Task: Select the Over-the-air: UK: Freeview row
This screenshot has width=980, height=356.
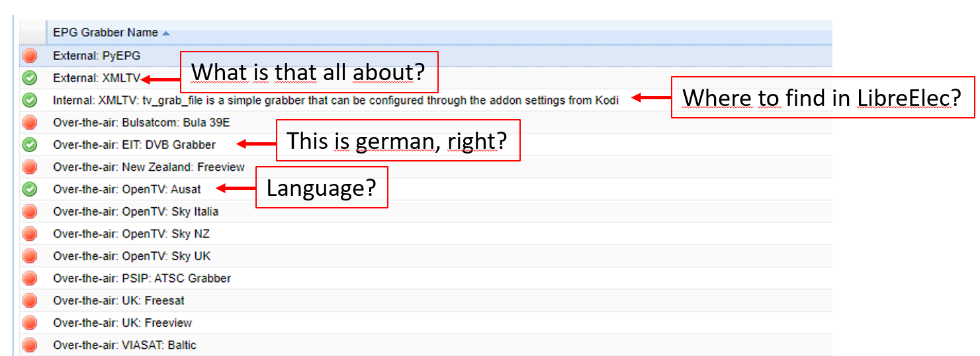Action: click(122, 323)
